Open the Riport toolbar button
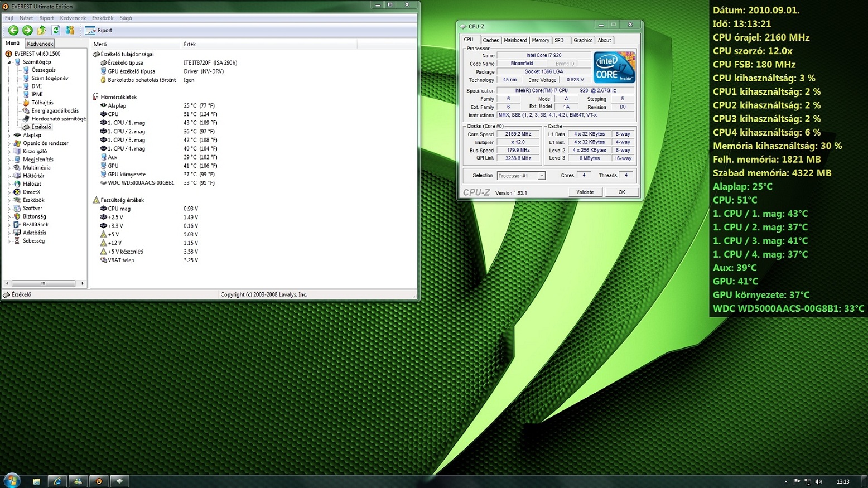The image size is (868, 488). point(99,30)
